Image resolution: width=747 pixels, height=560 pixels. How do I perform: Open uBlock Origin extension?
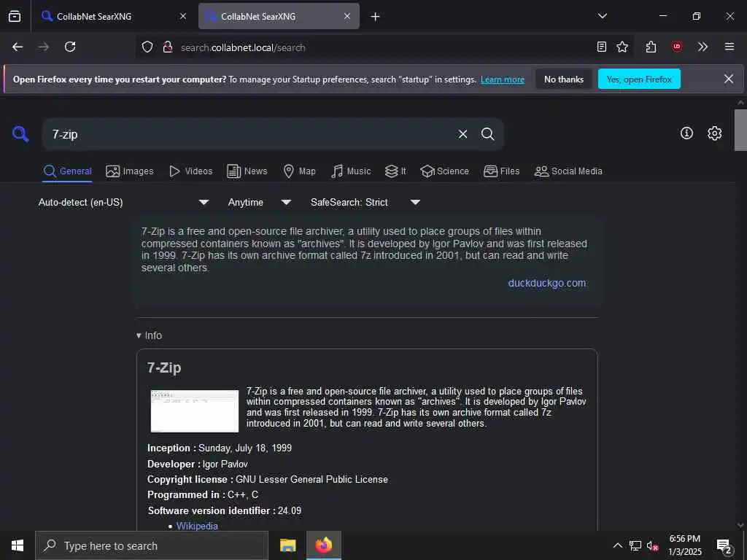[x=677, y=47]
